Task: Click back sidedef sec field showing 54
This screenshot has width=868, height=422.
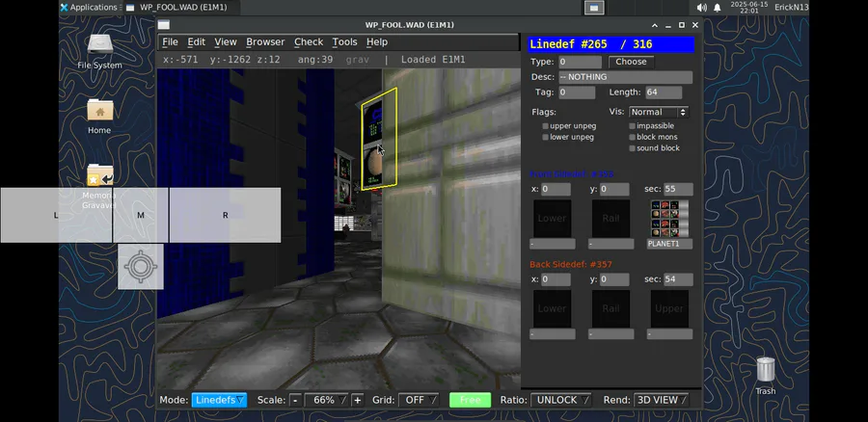Action: pos(678,279)
